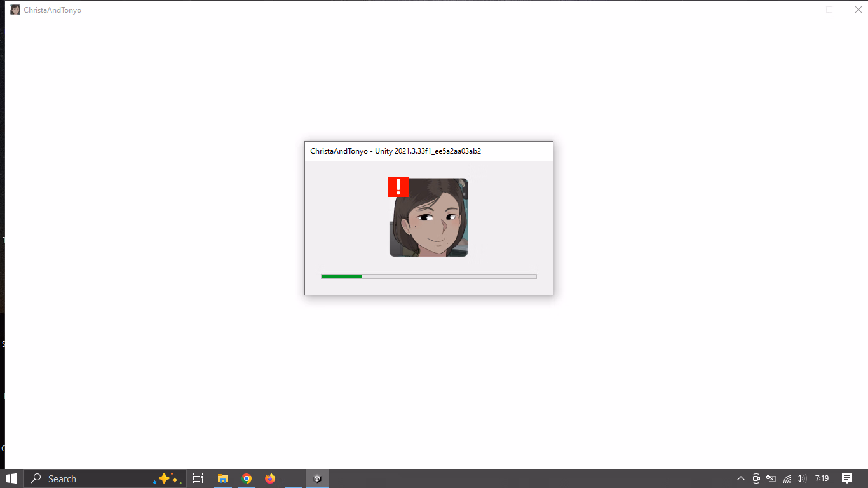
Task: Click the ChristaAndTonyo window title bar icon
Action: [15, 10]
